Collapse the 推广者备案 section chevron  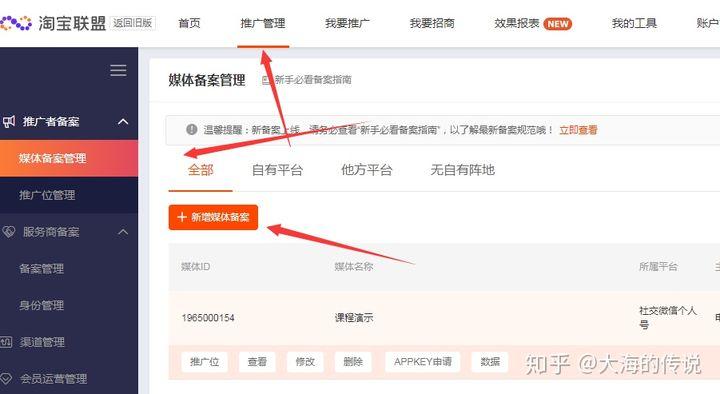pyautogui.click(x=123, y=122)
